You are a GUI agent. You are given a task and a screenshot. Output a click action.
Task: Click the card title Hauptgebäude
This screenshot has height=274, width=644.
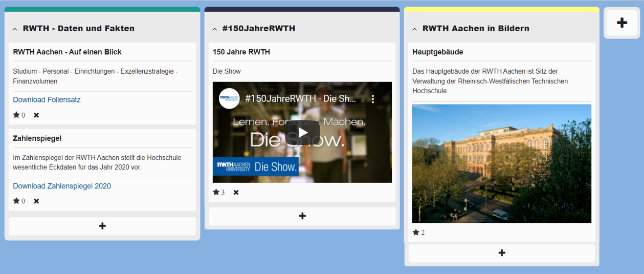coord(438,52)
